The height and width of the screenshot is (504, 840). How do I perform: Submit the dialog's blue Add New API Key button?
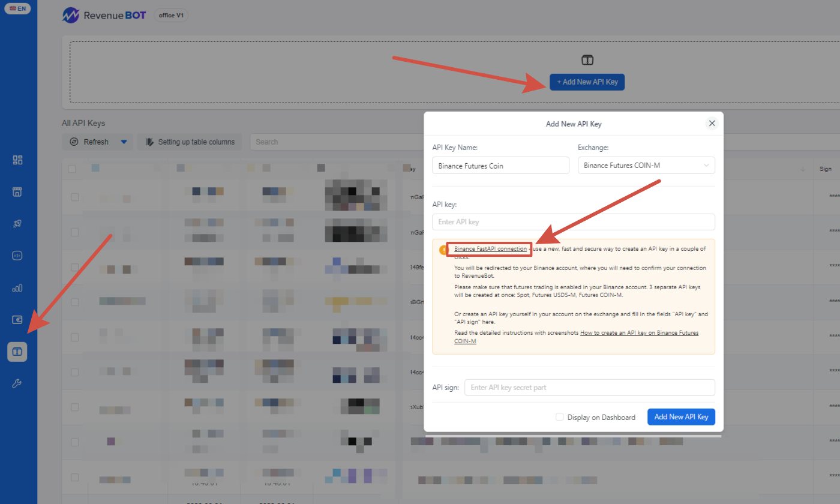point(681,417)
